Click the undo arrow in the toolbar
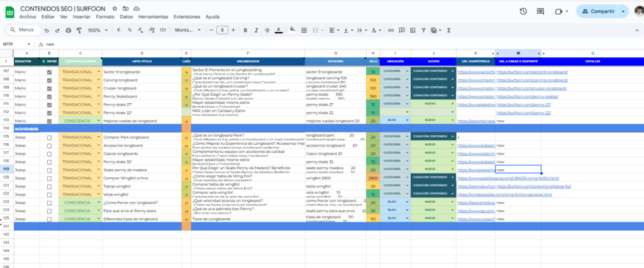This screenshot has width=644, height=268. pyautogui.click(x=46, y=30)
